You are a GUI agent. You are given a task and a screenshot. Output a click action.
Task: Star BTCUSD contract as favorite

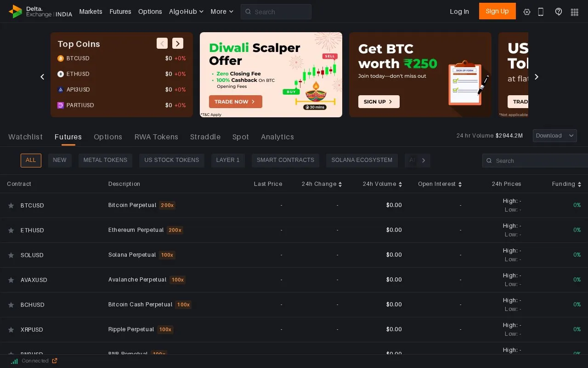click(11, 206)
